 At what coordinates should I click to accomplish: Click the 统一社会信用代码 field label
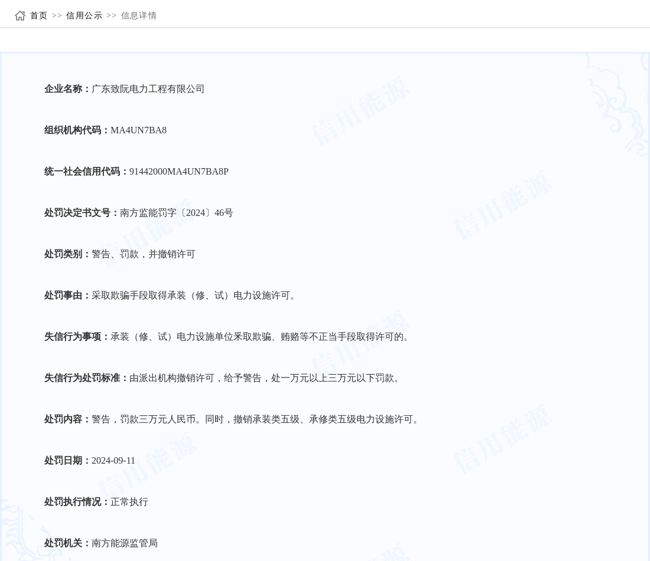[86, 171]
